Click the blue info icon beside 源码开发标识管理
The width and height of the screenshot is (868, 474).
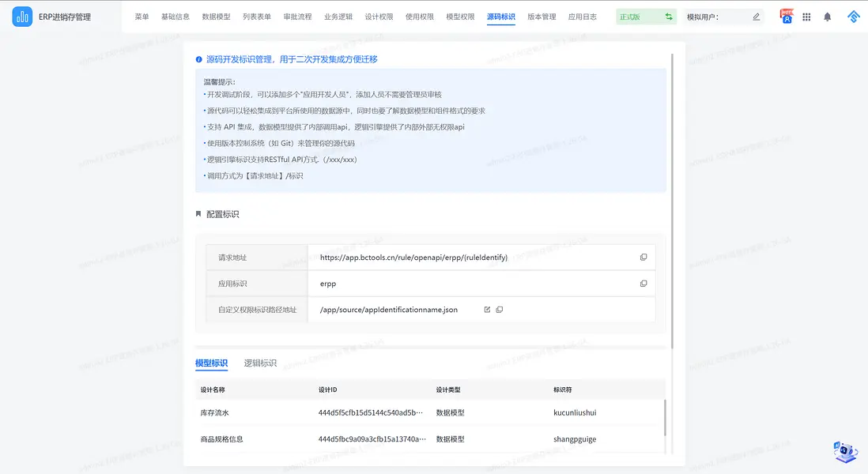(198, 59)
